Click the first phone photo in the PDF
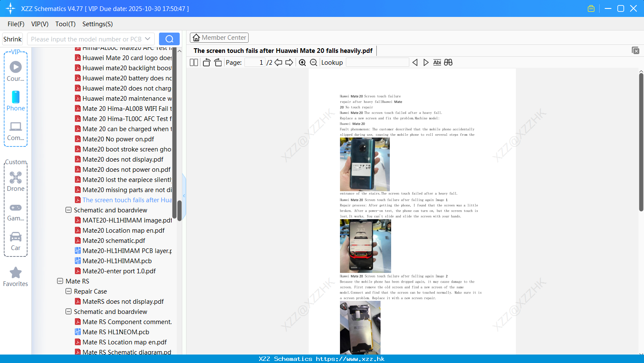Screen dimensions: 644x363 [365, 164]
